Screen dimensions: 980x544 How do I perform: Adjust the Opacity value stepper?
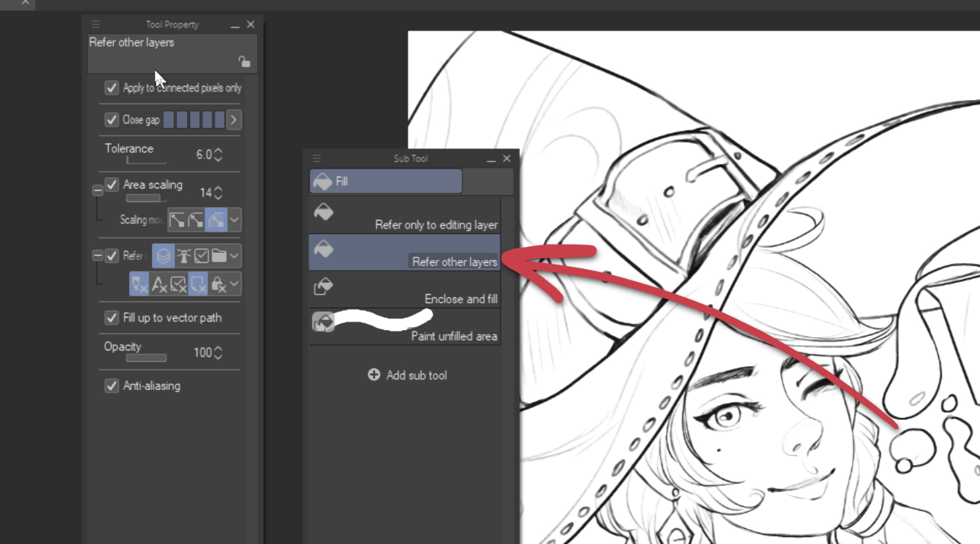218,352
